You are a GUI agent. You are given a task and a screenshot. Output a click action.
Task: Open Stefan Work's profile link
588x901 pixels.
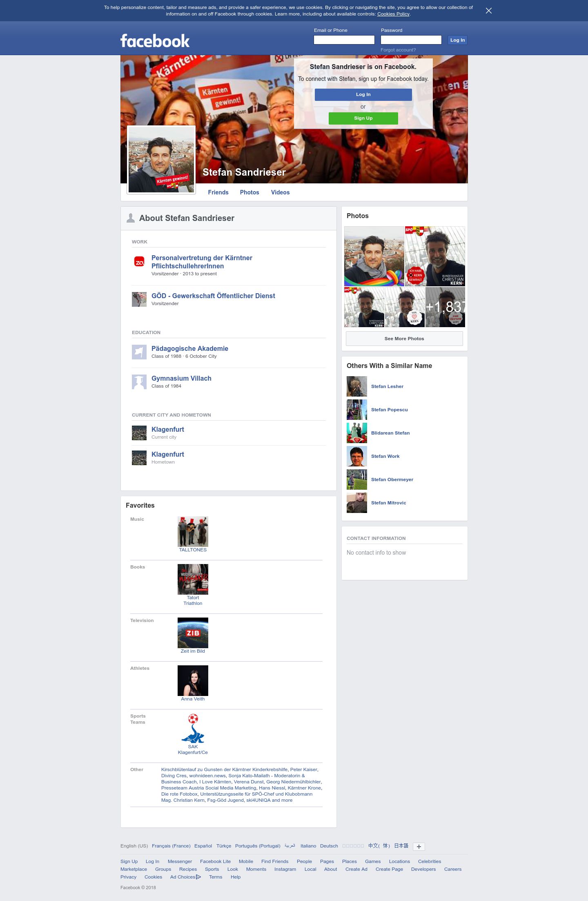point(385,456)
